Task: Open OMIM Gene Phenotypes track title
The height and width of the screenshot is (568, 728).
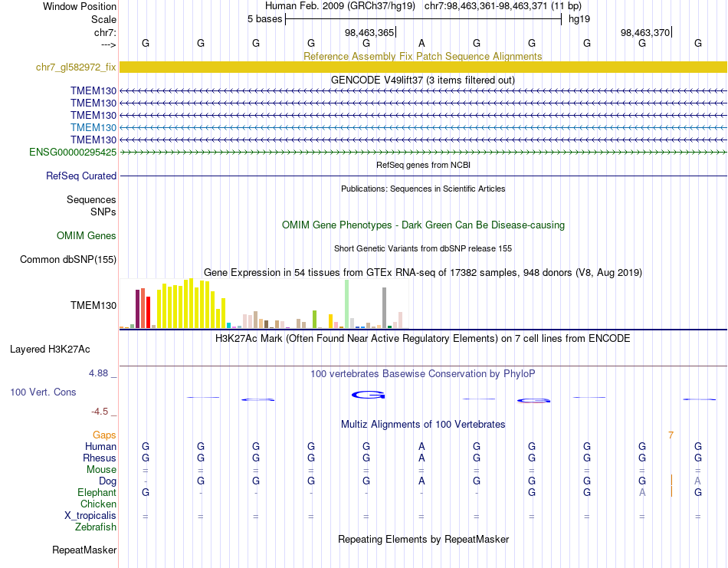Action: [423, 225]
